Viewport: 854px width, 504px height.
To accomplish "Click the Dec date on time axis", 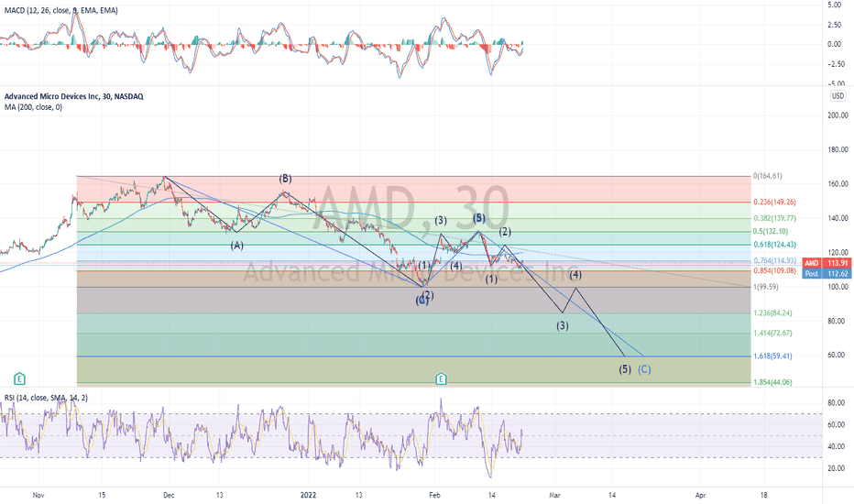I will [169, 495].
